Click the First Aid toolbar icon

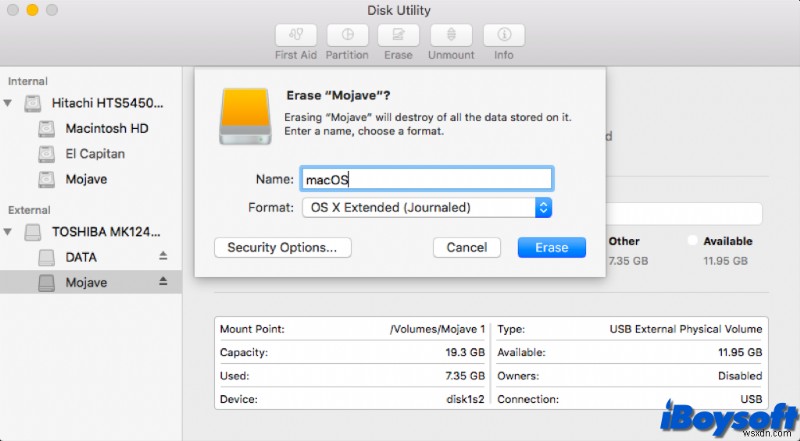[296, 35]
